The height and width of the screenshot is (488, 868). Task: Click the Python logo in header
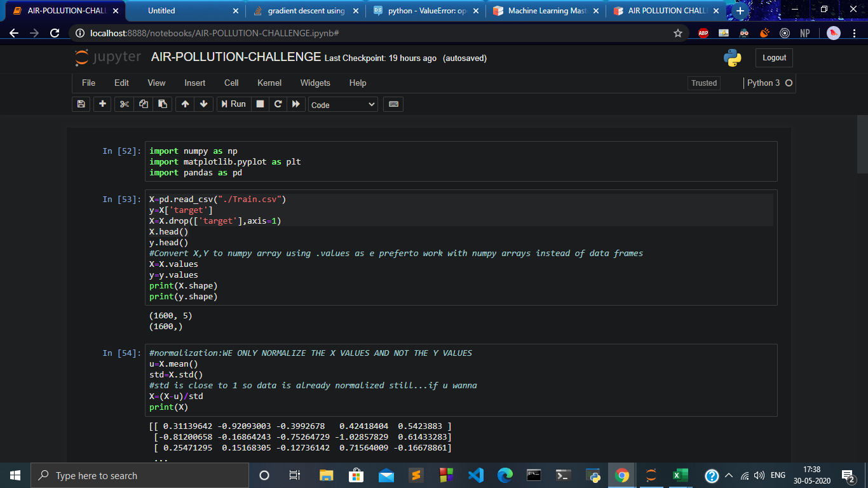(733, 58)
